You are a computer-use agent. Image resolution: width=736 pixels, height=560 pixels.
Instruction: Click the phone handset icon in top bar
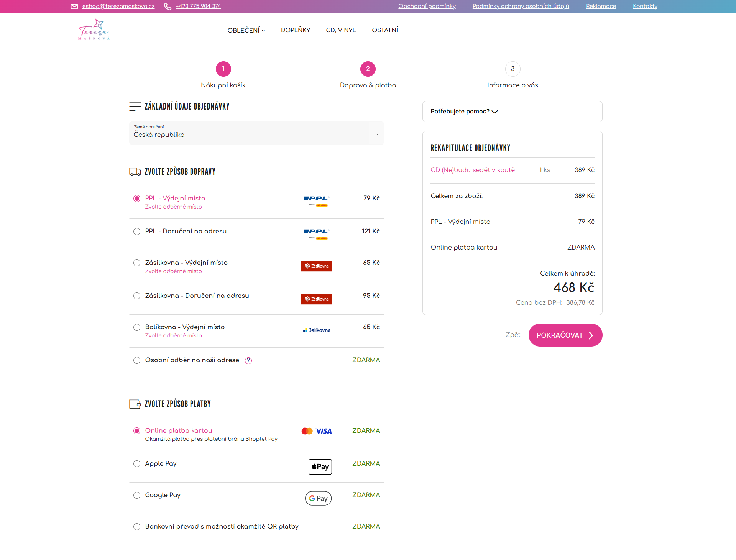168,7
